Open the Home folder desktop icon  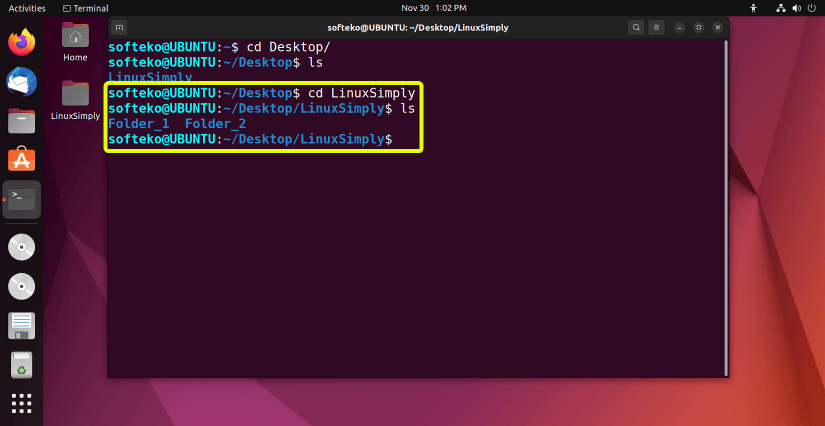[x=75, y=42]
